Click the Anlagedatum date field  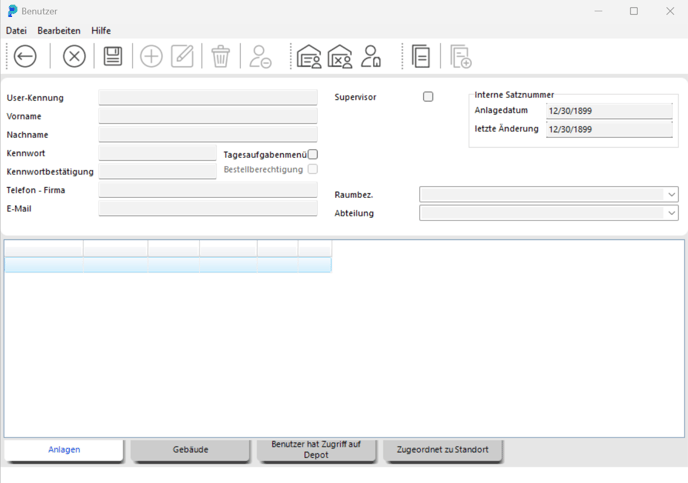click(609, 111)
